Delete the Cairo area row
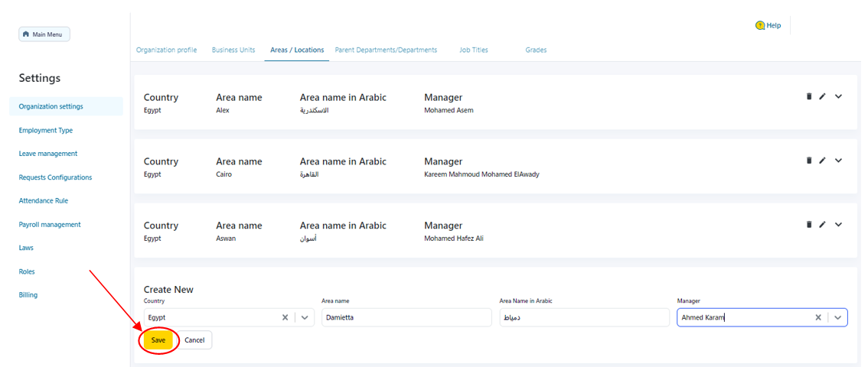This screenshot has height=367, width=868. pos(809,161)
